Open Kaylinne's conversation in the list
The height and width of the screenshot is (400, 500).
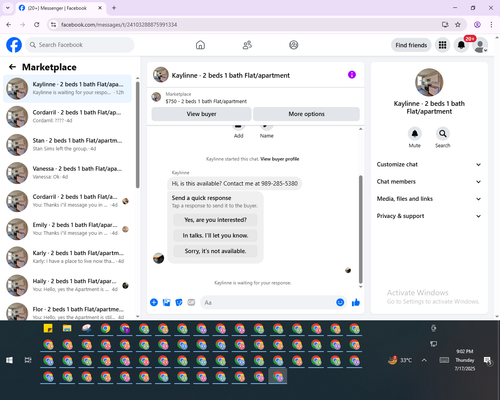tap(67, 89)
